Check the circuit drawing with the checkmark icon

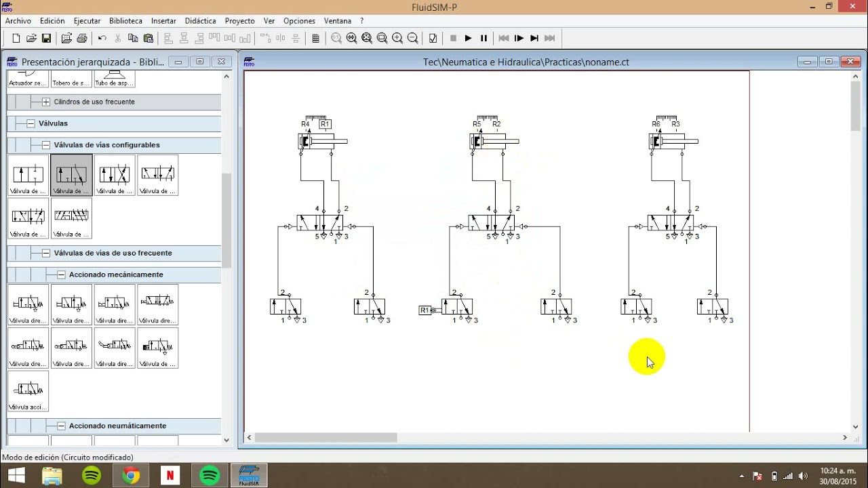coord(433,39)
